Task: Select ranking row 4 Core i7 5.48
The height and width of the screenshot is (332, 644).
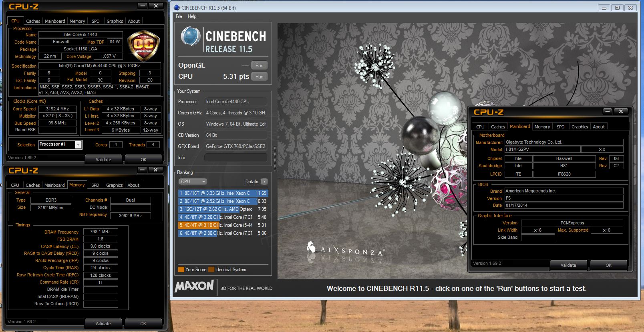Action: tap(223, 217)
